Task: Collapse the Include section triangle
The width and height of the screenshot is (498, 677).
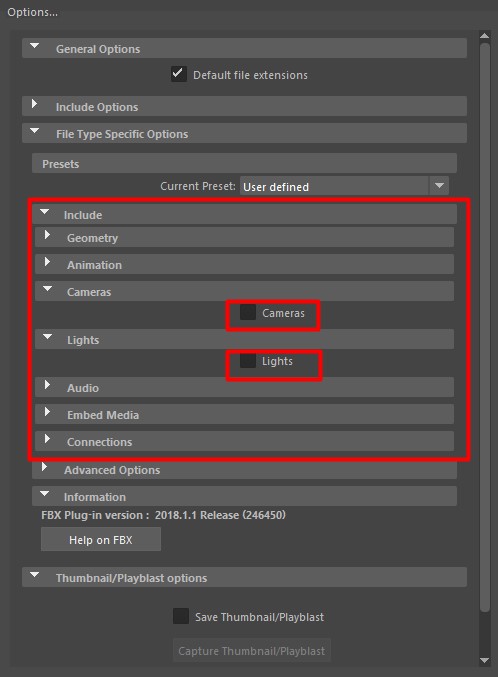Action: click(x=44, y=212)
